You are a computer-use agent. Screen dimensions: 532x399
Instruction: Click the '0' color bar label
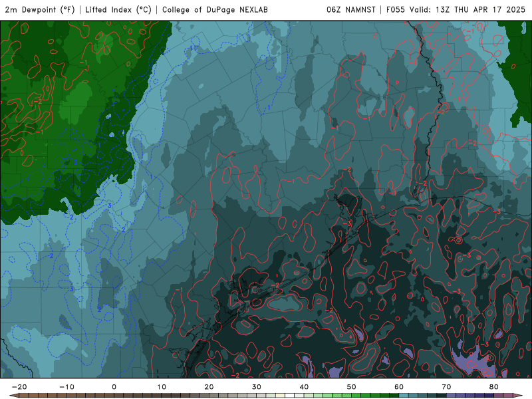114,387
